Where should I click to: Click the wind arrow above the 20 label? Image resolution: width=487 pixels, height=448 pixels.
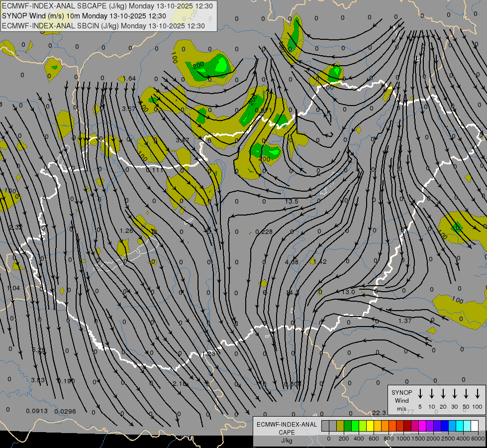coord(443,394)
